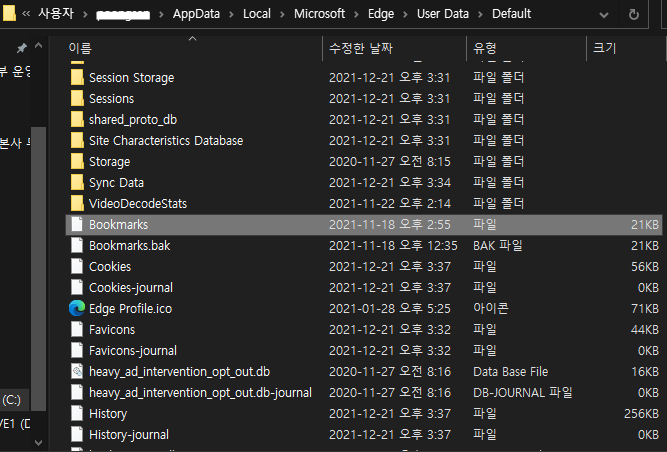Select the heavy_ad_intervention_opt_out.db-journal file icon

point(77,393)
